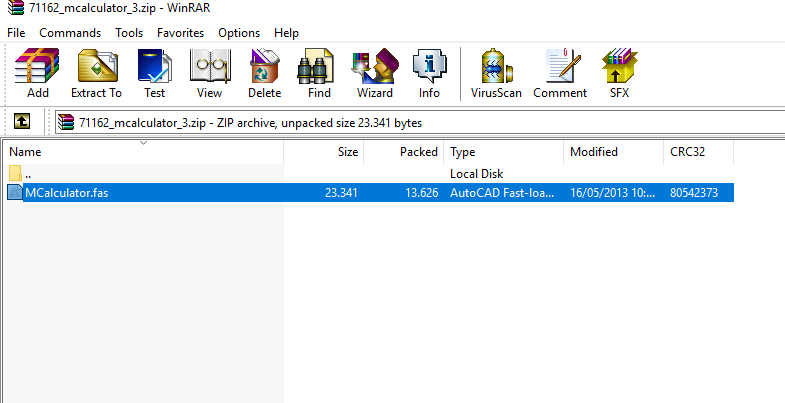Image resolution: width=785 pixels, height=403 pixels.
Task: Click the archive path address field
Action: (x=420, y=123)
